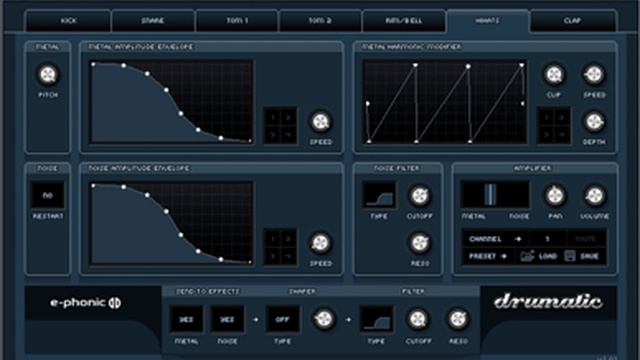
Task: Click the Amplifier Volume knob
Action: [x=595, y=196]
